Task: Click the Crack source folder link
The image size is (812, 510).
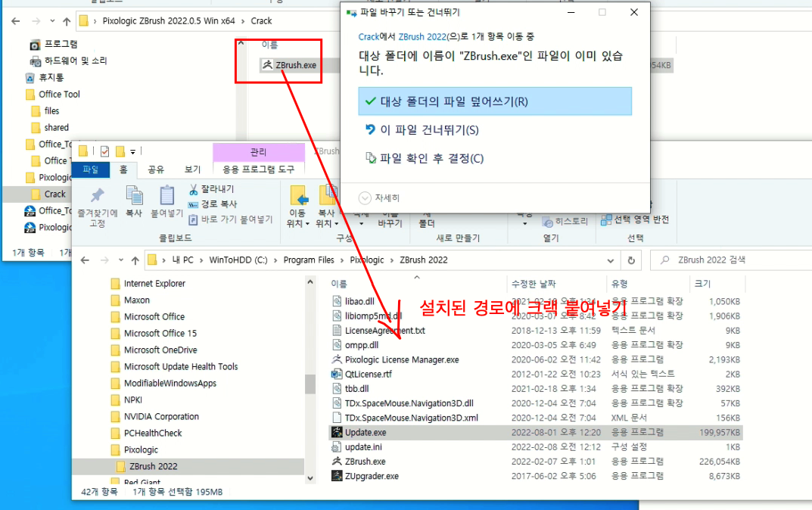Action: click(369, 37)
